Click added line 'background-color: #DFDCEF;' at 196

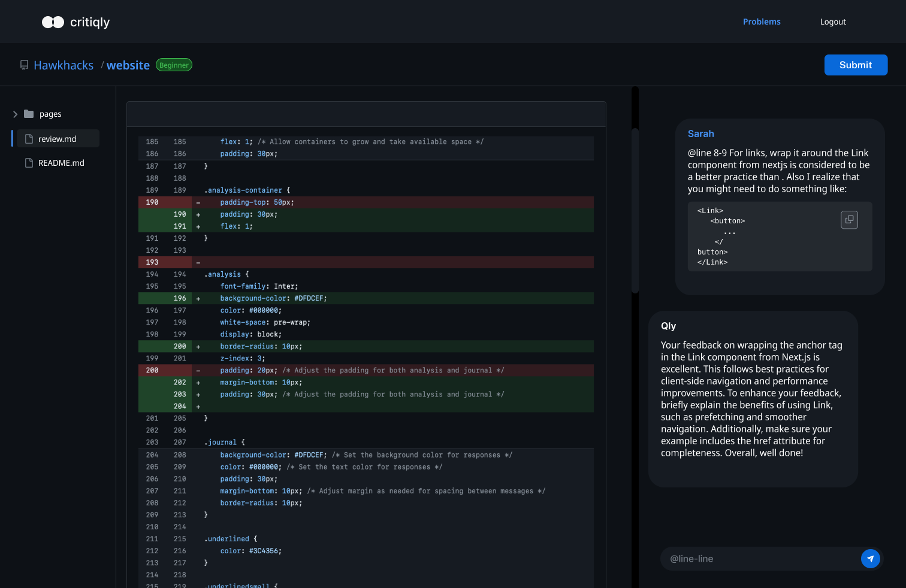click(x=366, y=298)
